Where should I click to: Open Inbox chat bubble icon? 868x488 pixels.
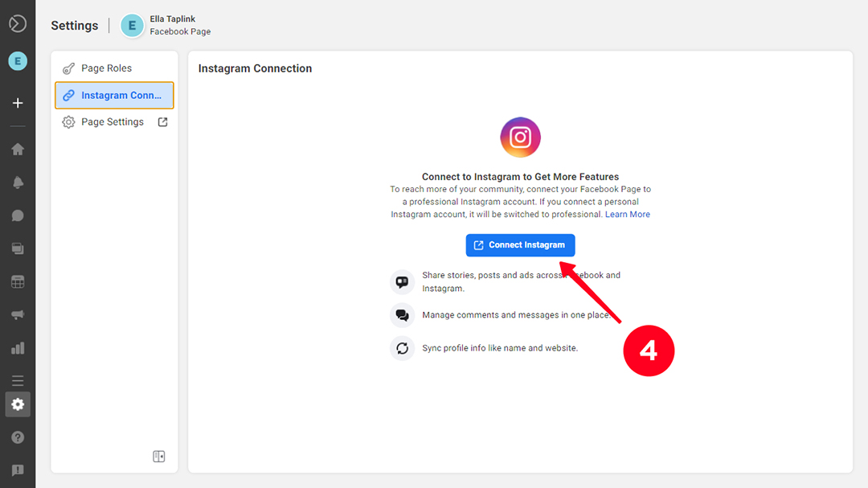[x=18, y=215]
